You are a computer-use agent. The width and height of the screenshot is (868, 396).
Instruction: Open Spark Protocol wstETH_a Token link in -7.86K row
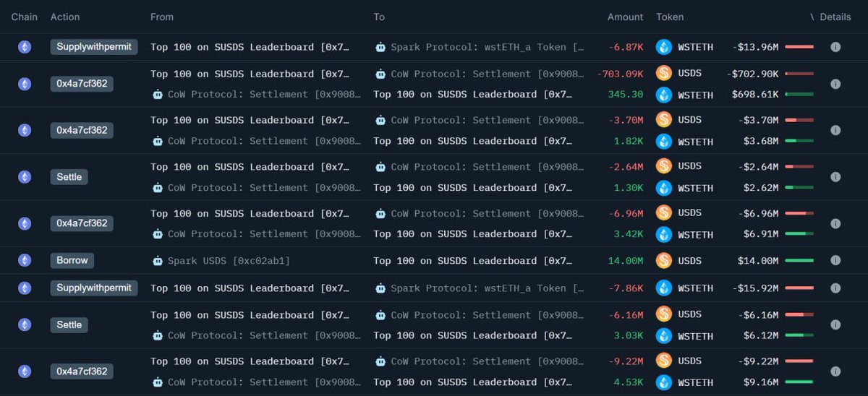pyautogui.click(x=488, y=288)
